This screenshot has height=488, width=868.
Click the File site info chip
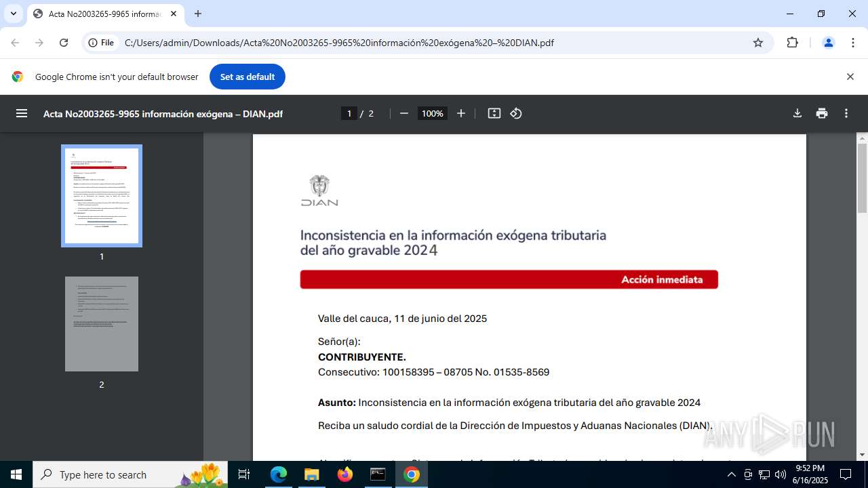(x=102, y=43)
